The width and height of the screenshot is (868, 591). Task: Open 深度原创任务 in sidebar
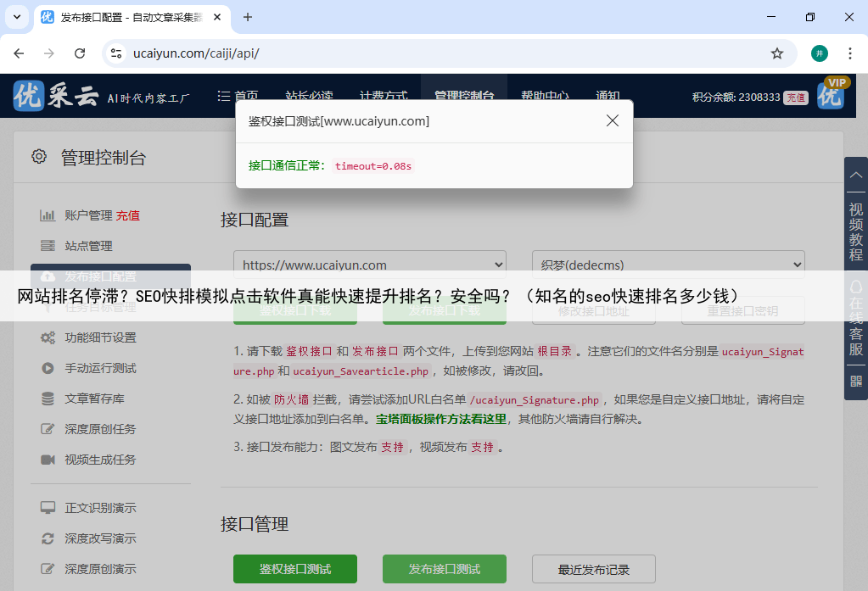[x=100, y=429]
